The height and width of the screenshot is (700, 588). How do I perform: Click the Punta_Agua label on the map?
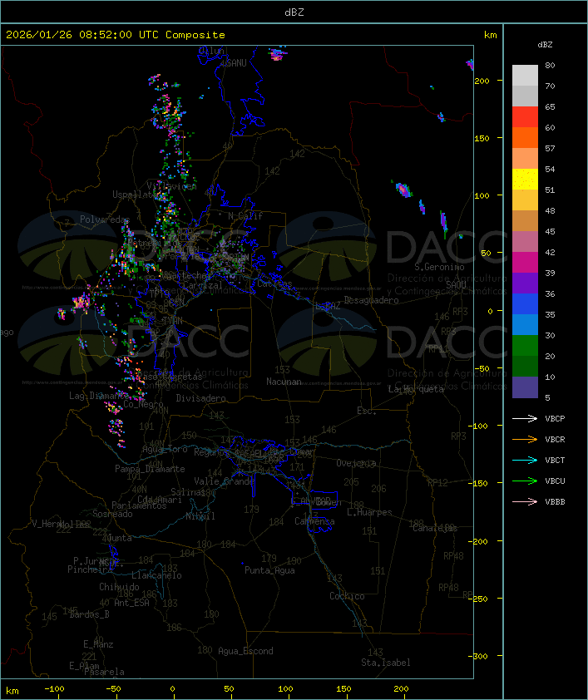coord(269,570)
